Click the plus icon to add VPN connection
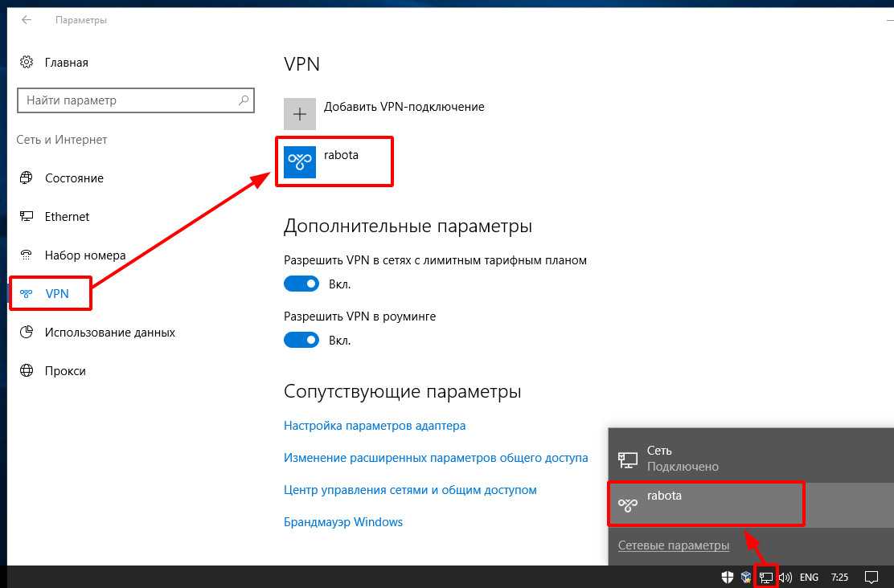Image resolution: width=894 pixels, height=588 pixels. point(299,114)
